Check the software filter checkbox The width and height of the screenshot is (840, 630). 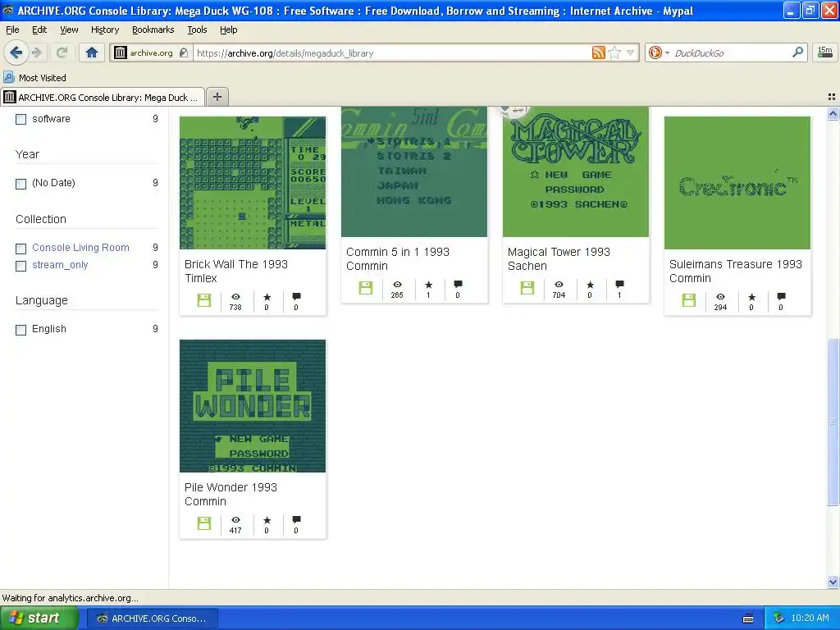(21, 119)
